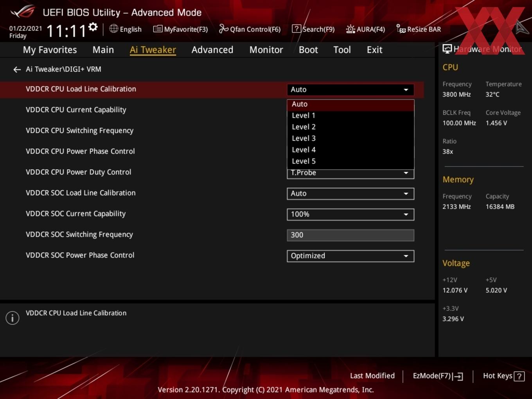
Task: Click the Search(F9) question mark icon
Action: pos(297,29)
